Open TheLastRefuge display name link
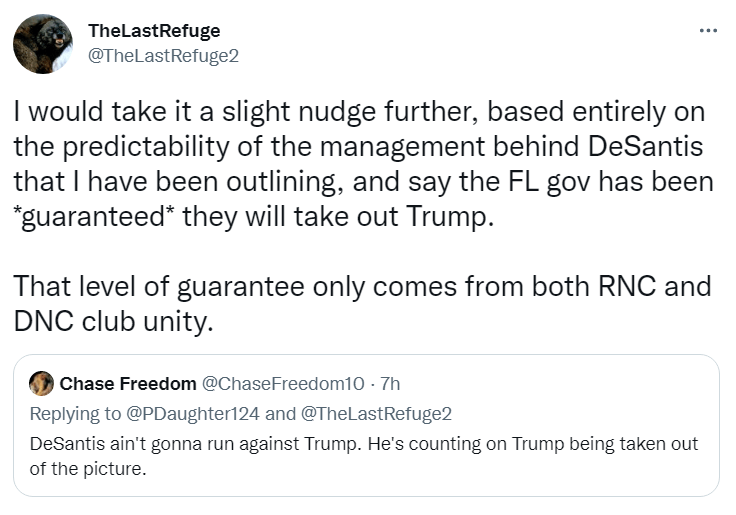Image resolution: width=736 pixels, height=515 pixels. point(154,31)
